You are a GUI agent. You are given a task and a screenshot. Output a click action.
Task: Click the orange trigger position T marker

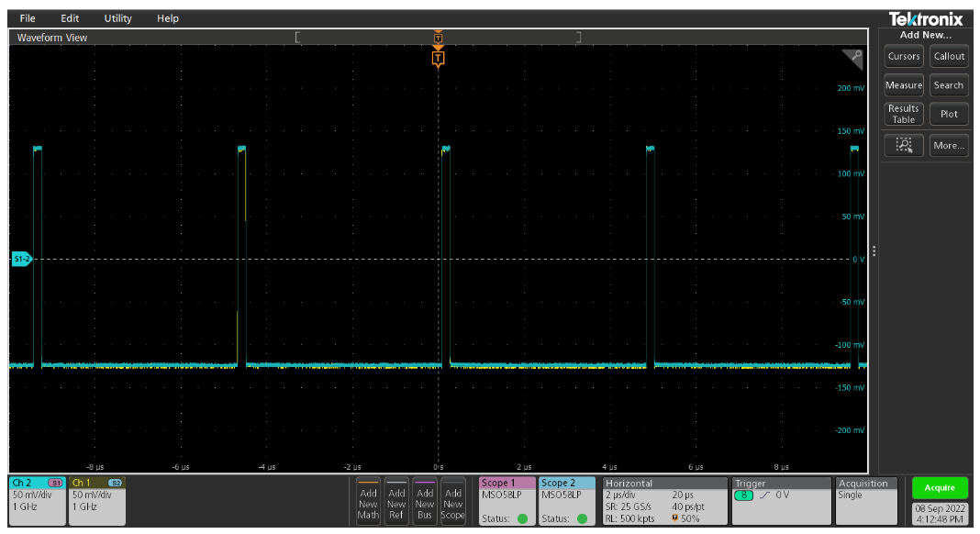438,60
